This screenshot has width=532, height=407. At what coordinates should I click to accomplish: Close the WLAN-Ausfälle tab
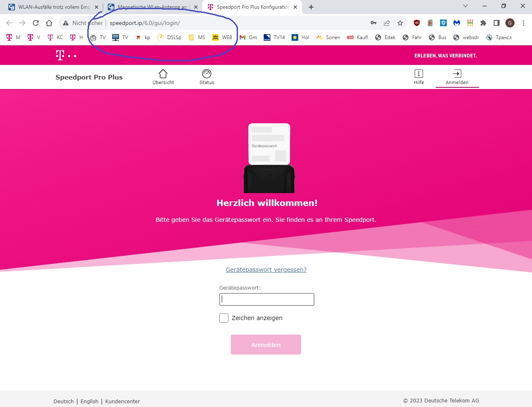(x=97, y=7)
